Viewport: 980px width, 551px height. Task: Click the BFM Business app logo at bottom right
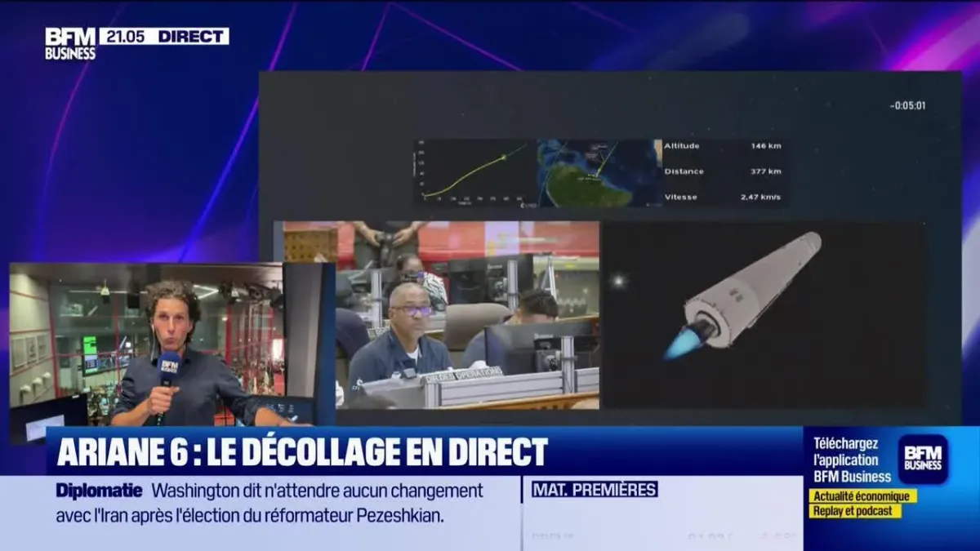[924, 460]
